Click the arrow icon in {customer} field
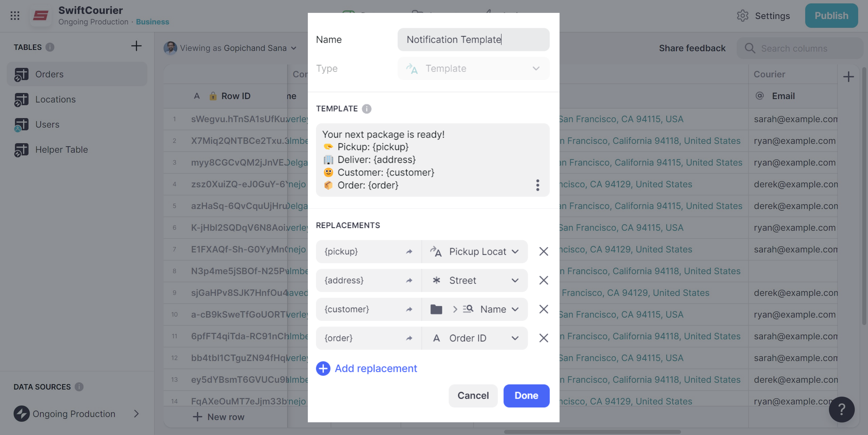868x435 pixels. click(409, 309)
